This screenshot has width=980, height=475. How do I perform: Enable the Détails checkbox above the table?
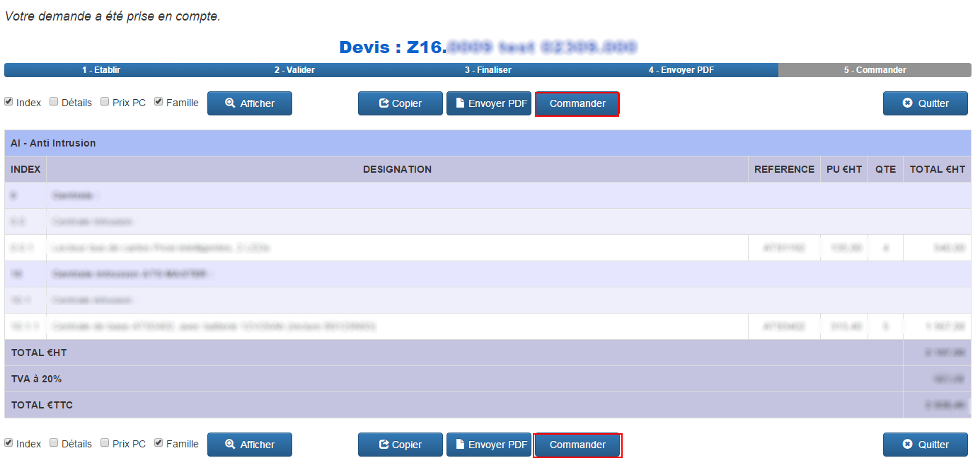54,102
